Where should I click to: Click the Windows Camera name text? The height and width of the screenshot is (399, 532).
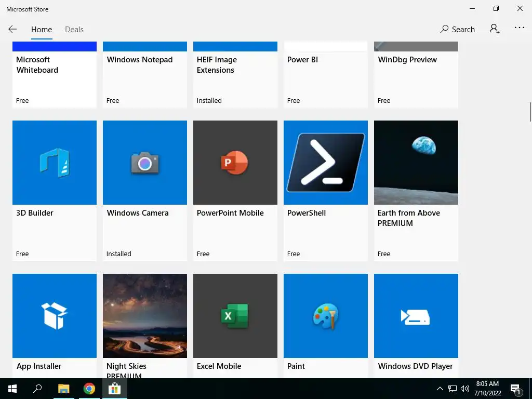(x=137, y=213)
